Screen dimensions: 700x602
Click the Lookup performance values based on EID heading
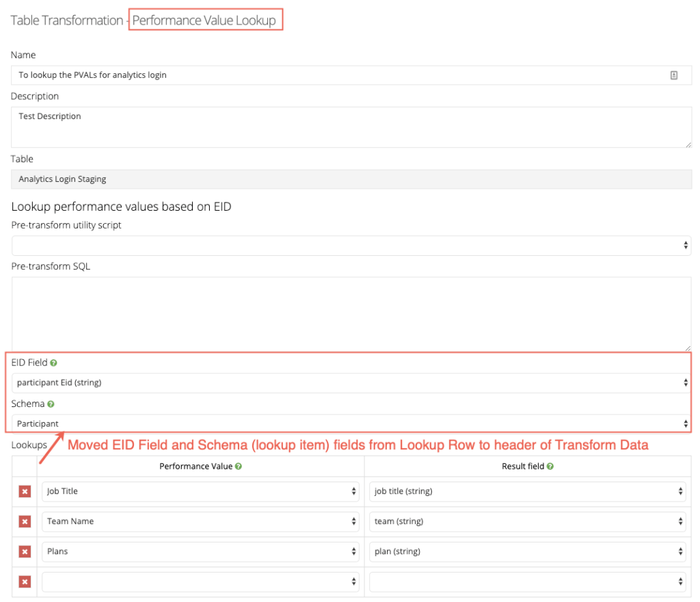pos(122,207)
